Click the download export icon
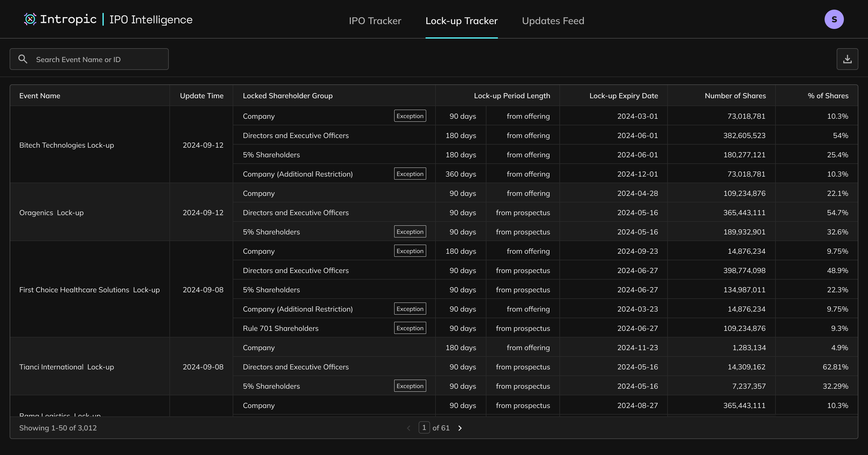This screenshot has height=455, width=868. point(847,59)
